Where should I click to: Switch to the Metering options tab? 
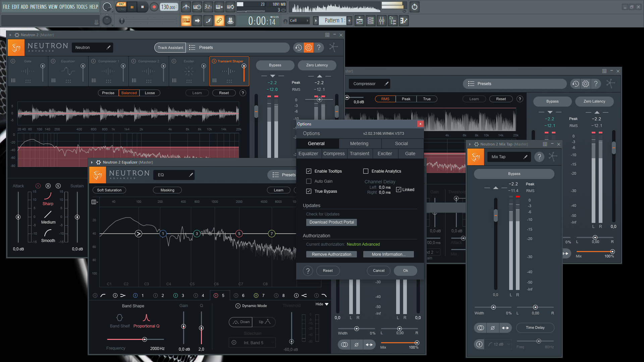[x=359, y=143]
